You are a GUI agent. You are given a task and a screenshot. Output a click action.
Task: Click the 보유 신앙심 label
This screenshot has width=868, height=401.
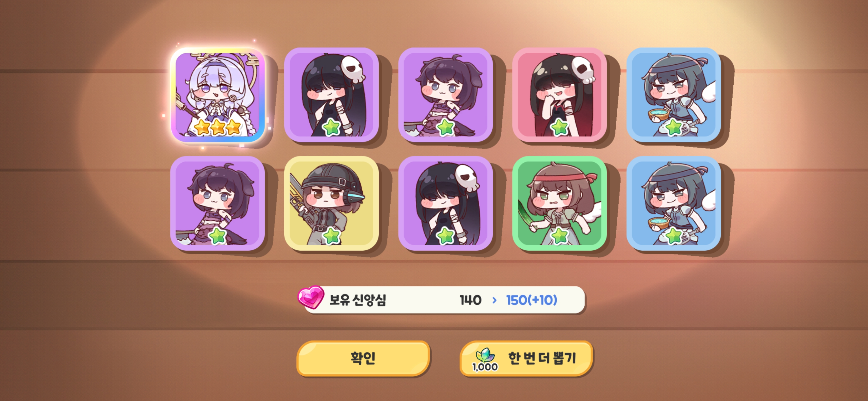tap(357, 300)
